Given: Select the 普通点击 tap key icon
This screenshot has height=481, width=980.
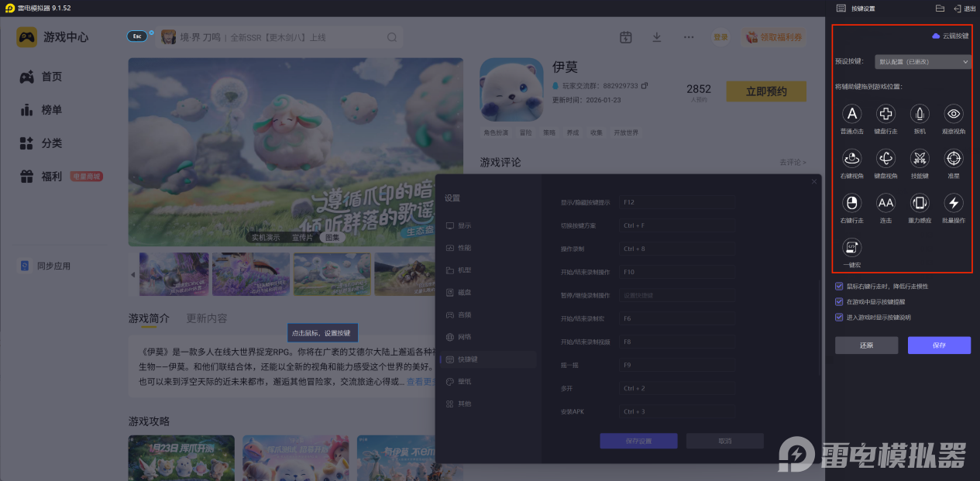Looking at the screenshot, I should [852, 114].
